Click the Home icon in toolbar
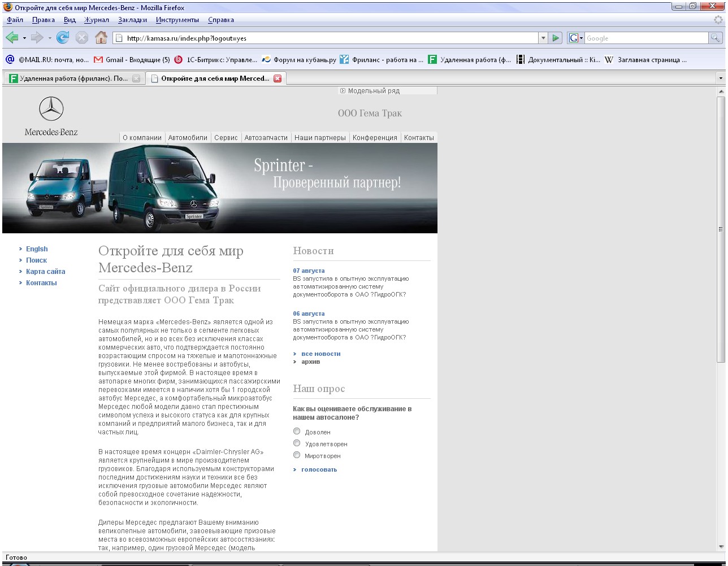This screenshot has width=728, height=566. pos(101,38)
